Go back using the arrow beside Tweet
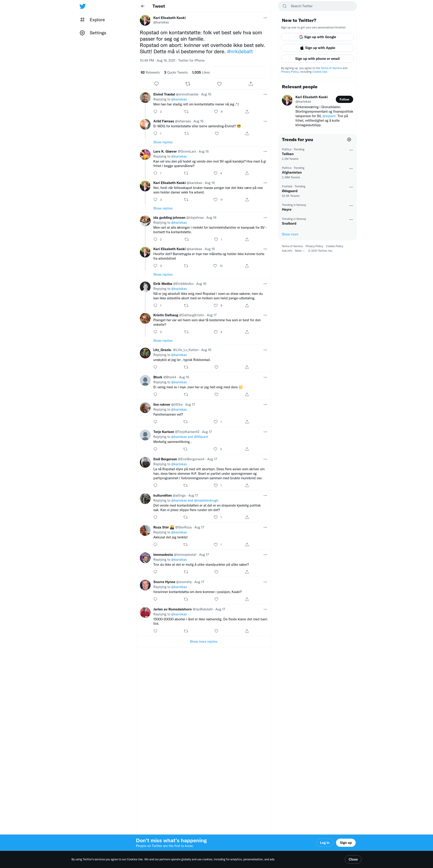Image resolution: width=433 pixels, height=868 pixels. pyautogui.click(x=143, y=6)
